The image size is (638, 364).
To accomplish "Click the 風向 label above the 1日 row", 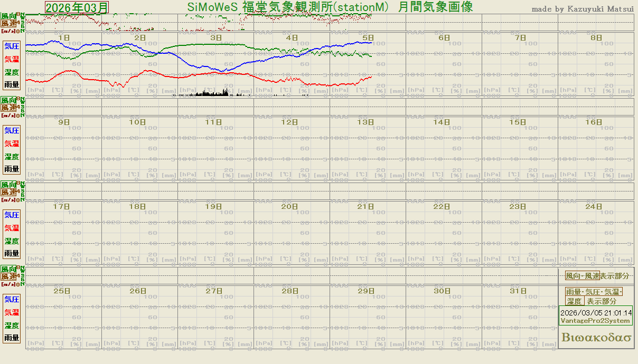I will tap(8, 16).
